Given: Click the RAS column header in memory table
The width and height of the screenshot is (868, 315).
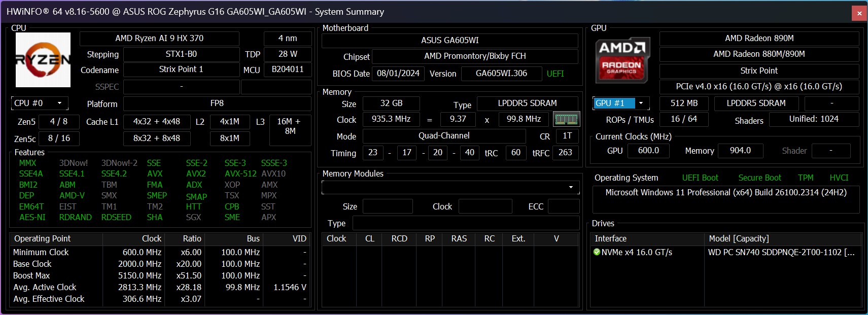Looking at the screenshot, I should (459, 238).
